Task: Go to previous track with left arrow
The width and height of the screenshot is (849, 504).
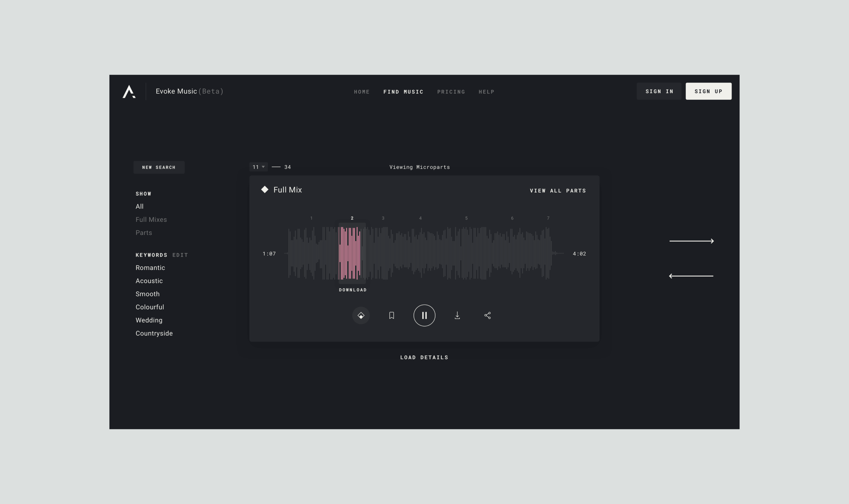Action: tap(691, 276)
